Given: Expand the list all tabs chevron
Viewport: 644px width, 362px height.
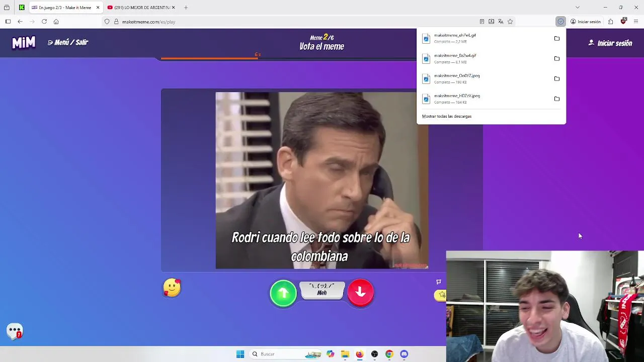Looking at the screenshot, I should click(577, 8).
